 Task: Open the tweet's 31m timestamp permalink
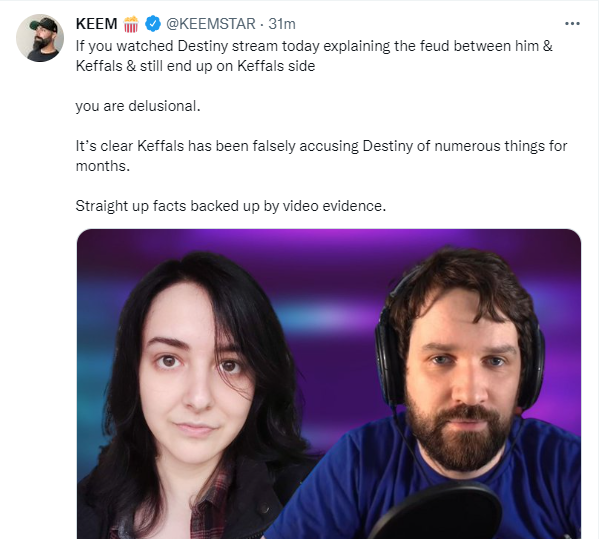tap(282, 24)
